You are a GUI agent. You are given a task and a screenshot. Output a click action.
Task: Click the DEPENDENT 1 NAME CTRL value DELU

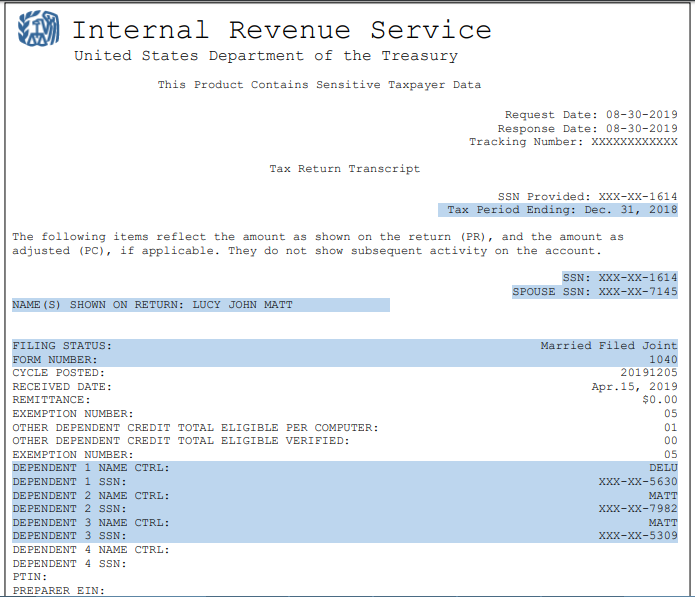click(662, 468)
